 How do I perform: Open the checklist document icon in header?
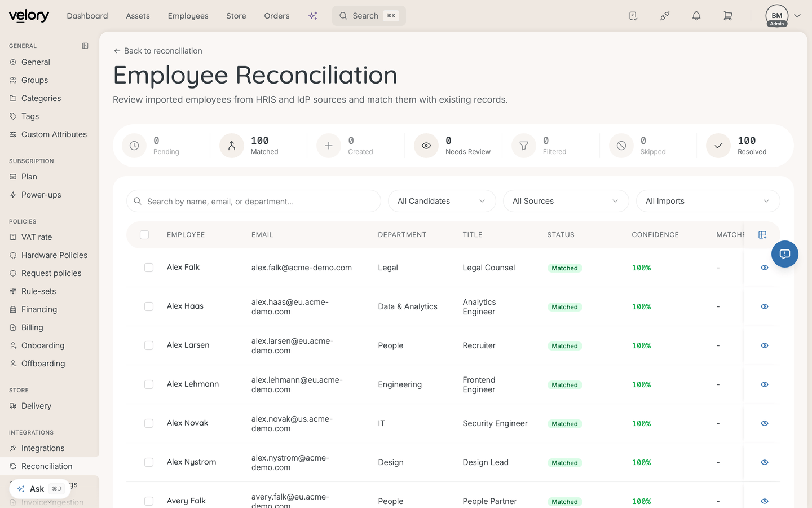coord(633,16)
